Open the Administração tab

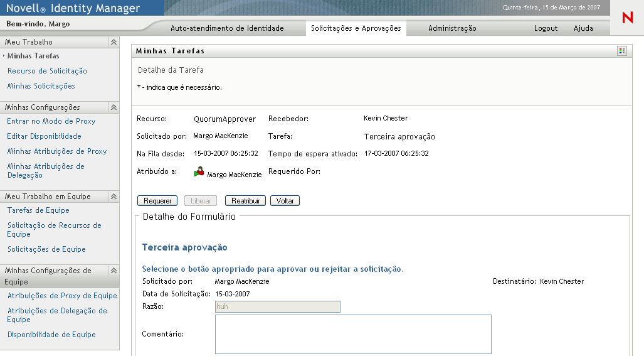(x=452, y=28)
